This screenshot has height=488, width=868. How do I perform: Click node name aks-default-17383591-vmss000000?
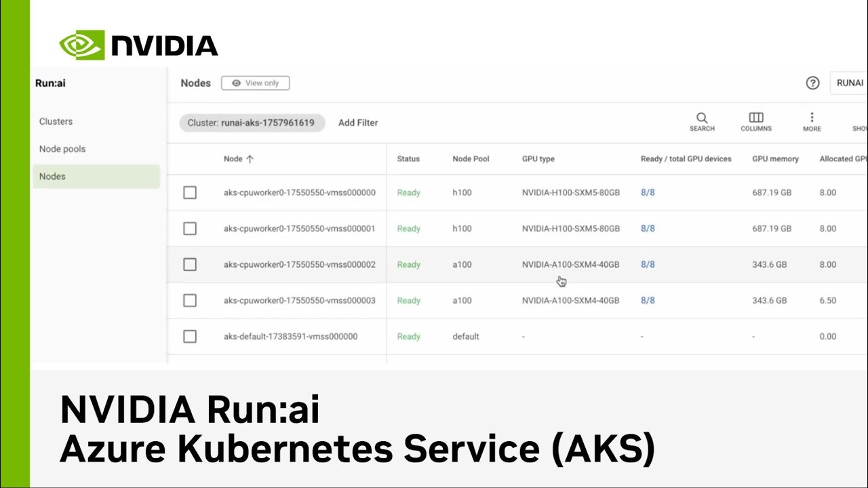click(x=290, y=336)
